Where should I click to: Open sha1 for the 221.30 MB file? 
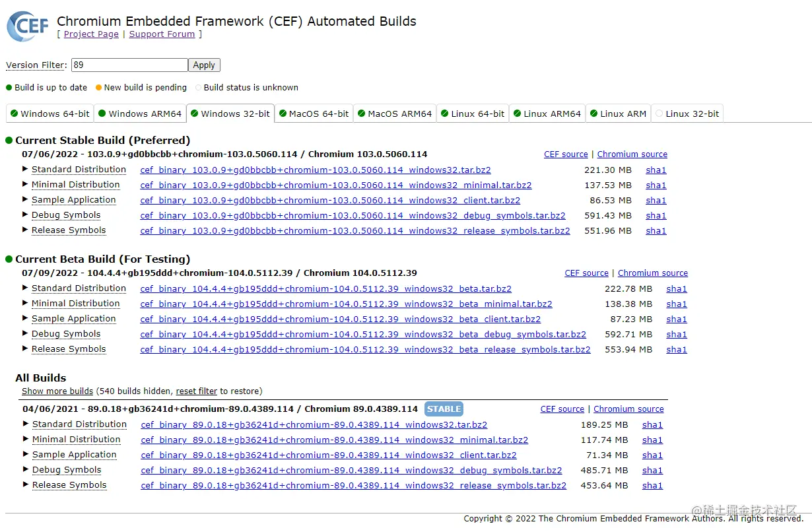tap(656, 170)
